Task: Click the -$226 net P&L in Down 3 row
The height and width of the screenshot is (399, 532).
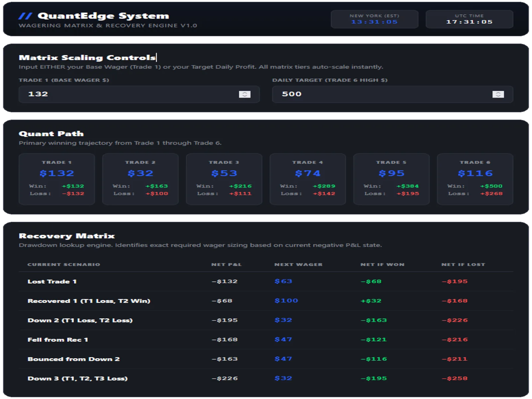Action: 225,379
